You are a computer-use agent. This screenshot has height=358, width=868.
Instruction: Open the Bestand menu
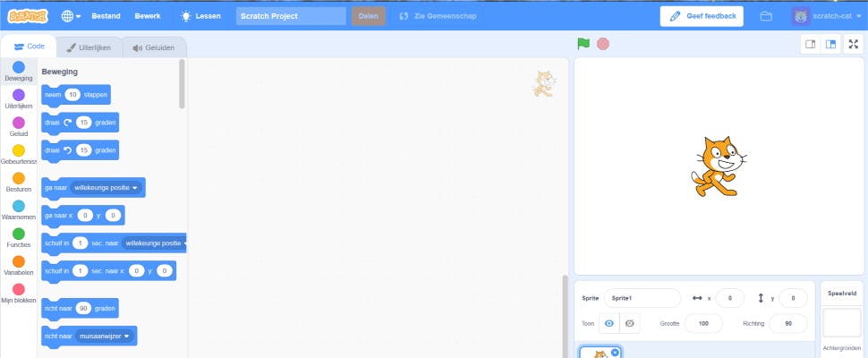tap(106, 16)
